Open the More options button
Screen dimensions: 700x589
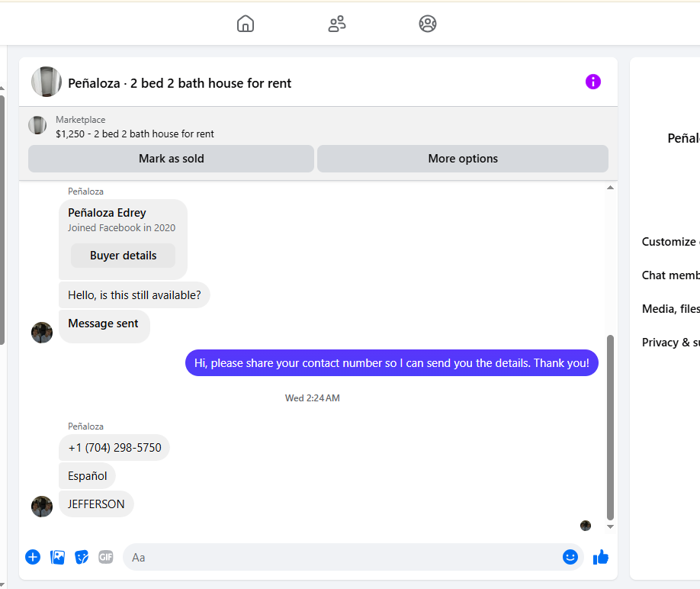(463, 159)
